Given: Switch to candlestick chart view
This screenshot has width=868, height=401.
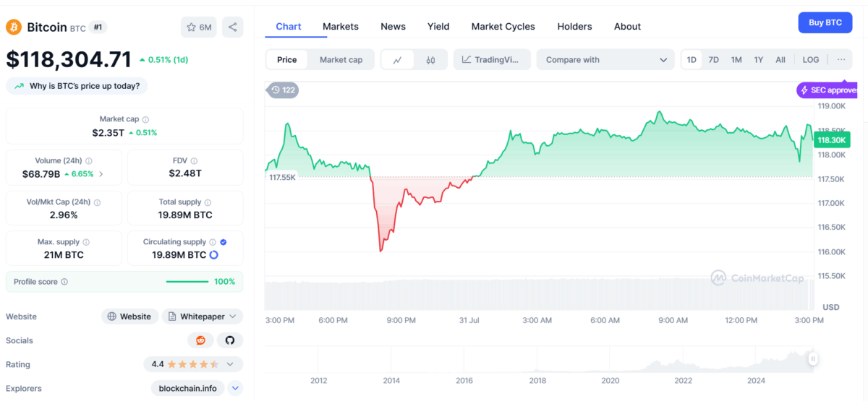Looking at the screenshot, I should 431,60.
